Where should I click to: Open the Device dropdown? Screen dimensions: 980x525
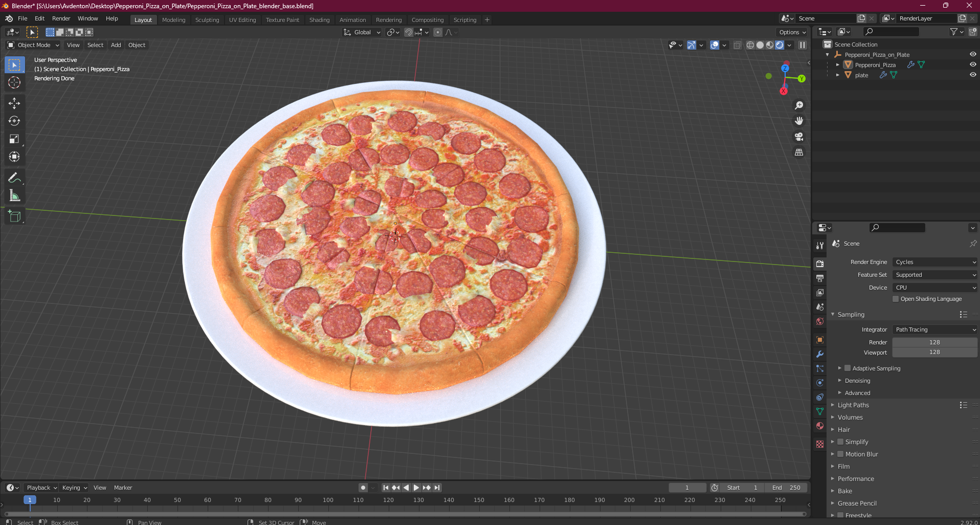[935, 288]
